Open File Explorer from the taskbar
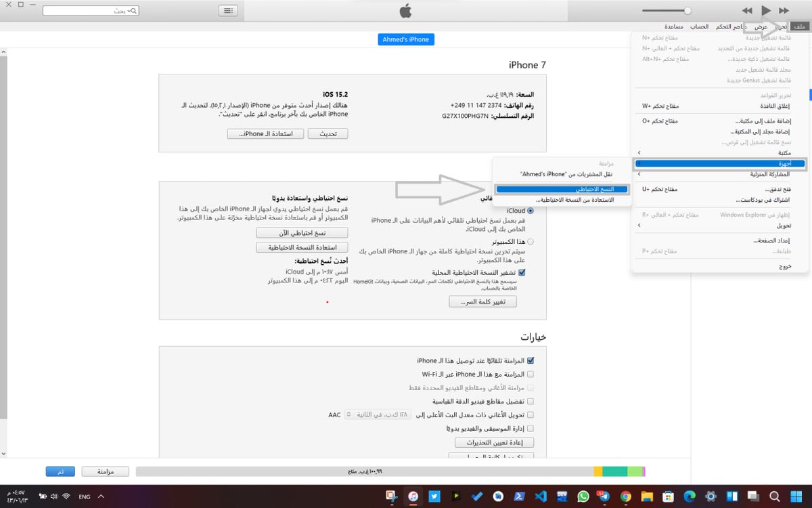This screenshot has height=508, width=812. pyautogui.click(x=646, y=496)
